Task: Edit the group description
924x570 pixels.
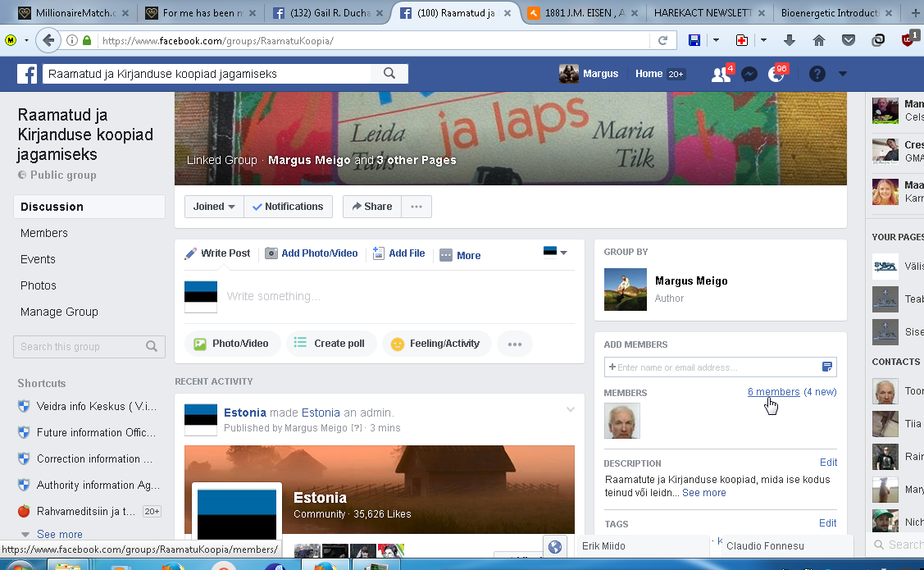Action: tap(828, 462)
